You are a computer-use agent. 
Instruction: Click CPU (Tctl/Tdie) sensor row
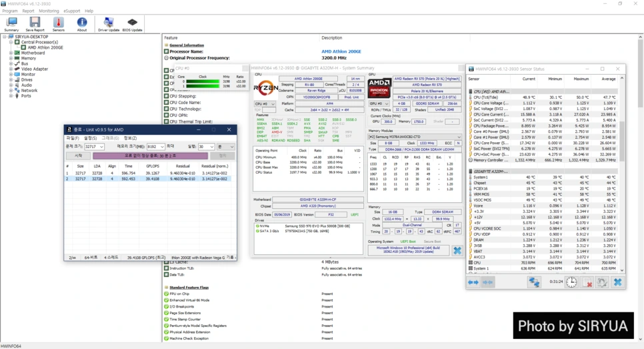coord(543,97)
